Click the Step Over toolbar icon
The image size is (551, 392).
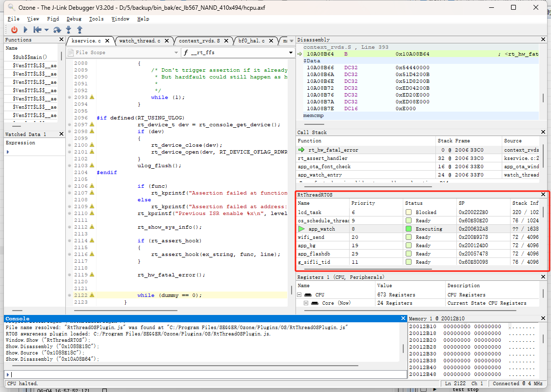[57, 30]
